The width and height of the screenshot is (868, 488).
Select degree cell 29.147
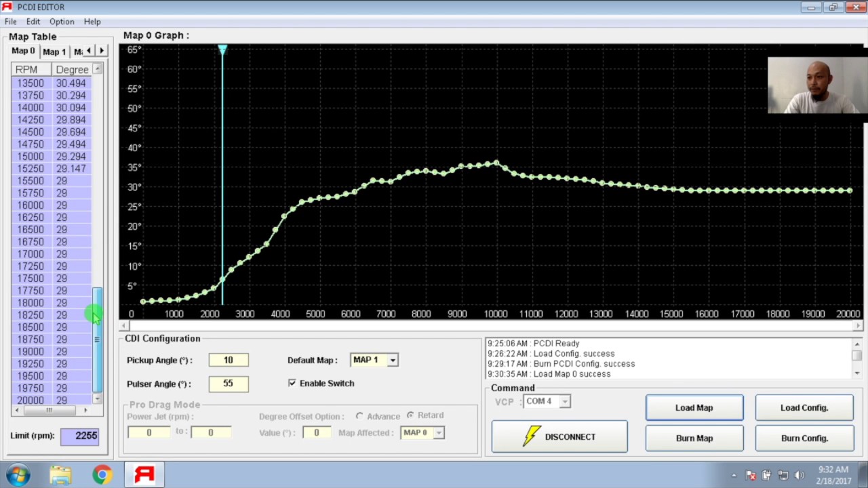click(x=71, y=169)
